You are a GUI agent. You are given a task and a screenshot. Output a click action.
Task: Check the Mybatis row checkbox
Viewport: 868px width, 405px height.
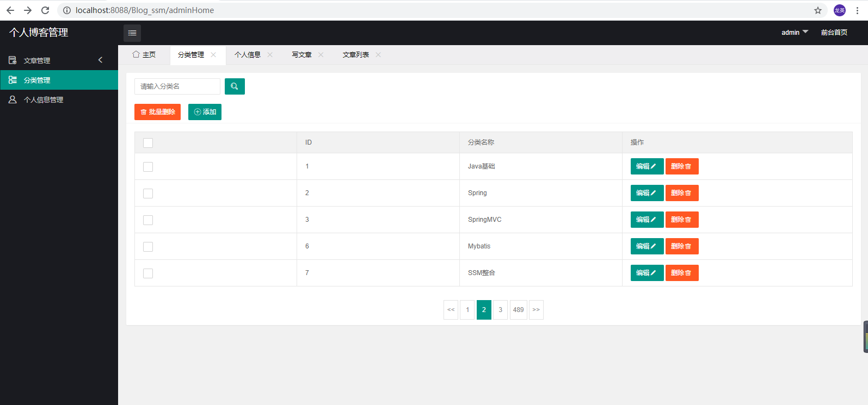[x=148, y=247]
